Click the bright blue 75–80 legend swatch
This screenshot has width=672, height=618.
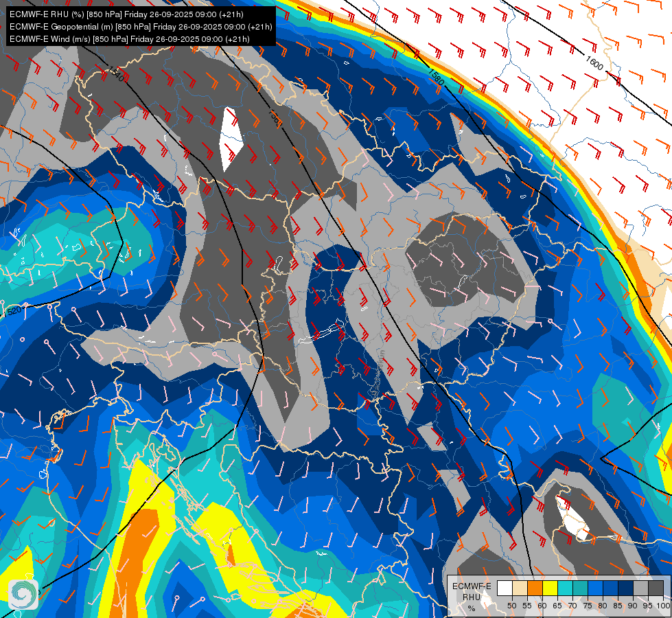(x=595, y=588)
